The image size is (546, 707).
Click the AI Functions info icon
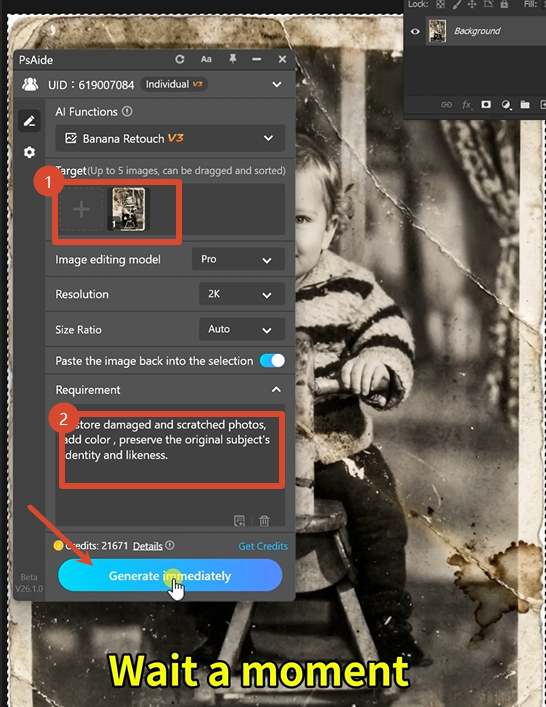pyautogui.click(x=127, y=111)
